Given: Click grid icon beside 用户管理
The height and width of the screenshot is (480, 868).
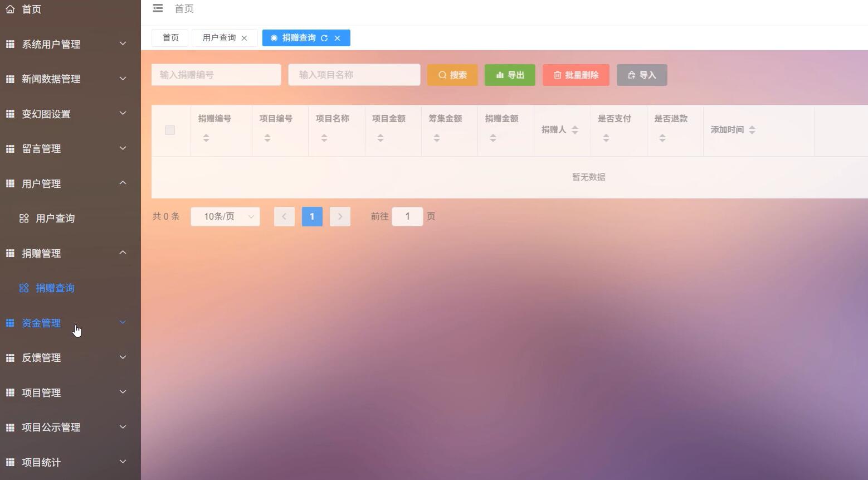Looking at the screenshot, I should pos(10,183).
